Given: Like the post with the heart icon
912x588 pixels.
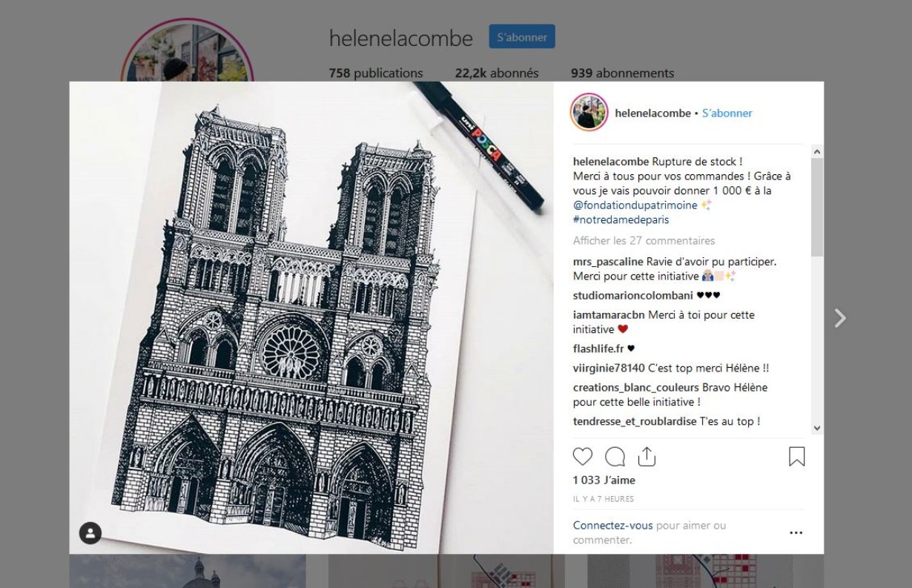Looking at the screenshot, I should (x=583, y=457).
